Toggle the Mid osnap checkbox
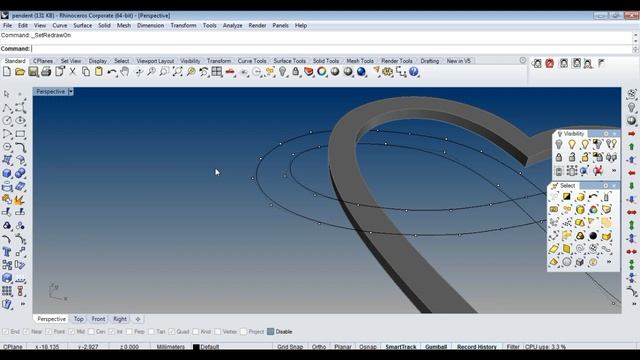Image resolution: width=640 pixels, height=360 pixels. point(71,332)
